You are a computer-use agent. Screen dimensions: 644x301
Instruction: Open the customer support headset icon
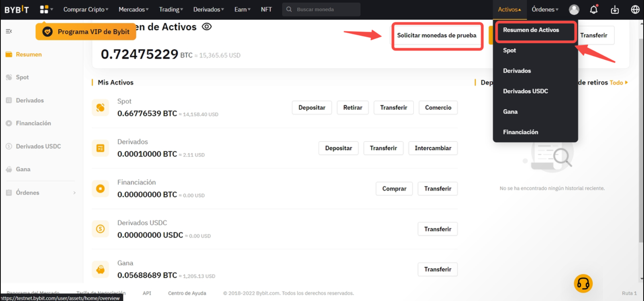click(x=583, y=284)
